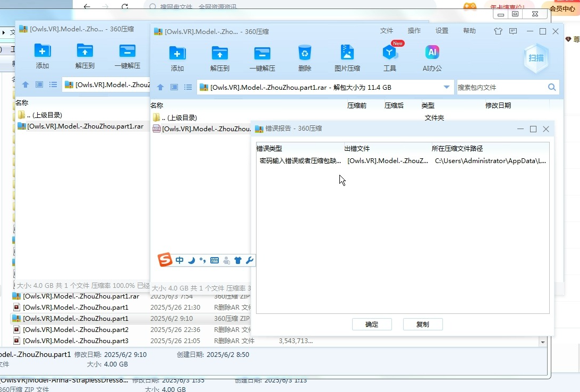Launch the AI办公 icon
The image size is (580, 392).
tap(432, 53)
